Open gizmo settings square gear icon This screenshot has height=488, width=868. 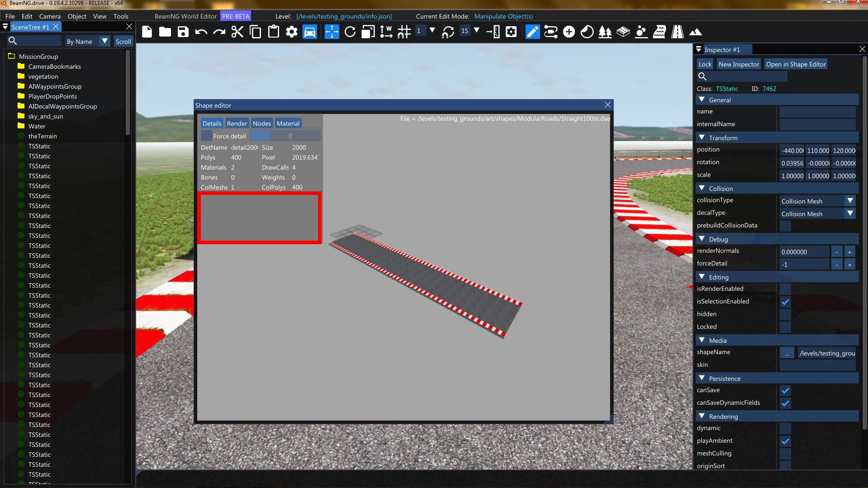(511, 32)
